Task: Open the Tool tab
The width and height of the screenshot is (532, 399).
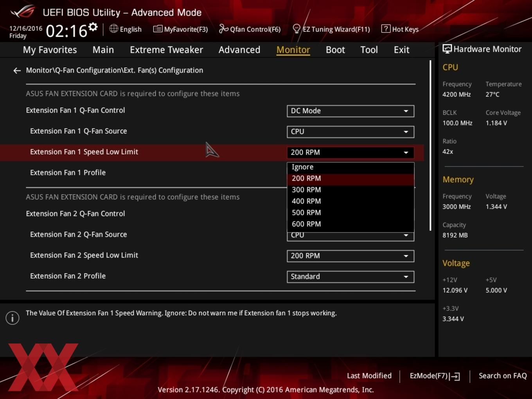Action: (x=369, y=50)
